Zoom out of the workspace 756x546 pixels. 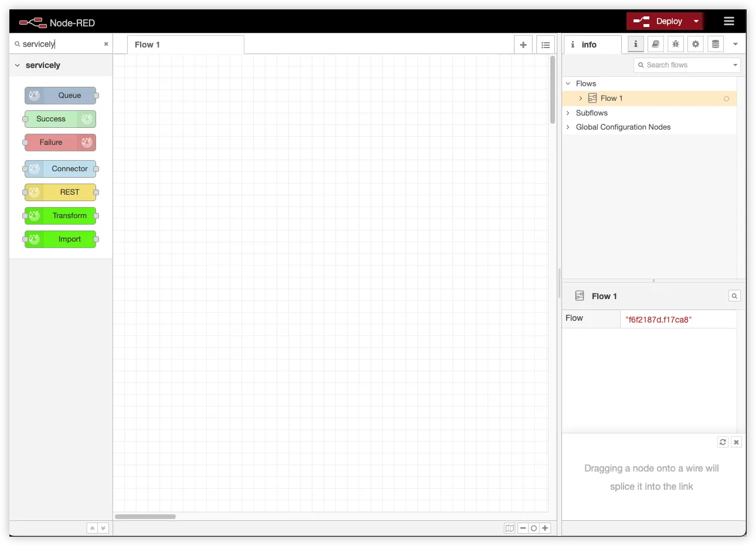click(523, 528)
